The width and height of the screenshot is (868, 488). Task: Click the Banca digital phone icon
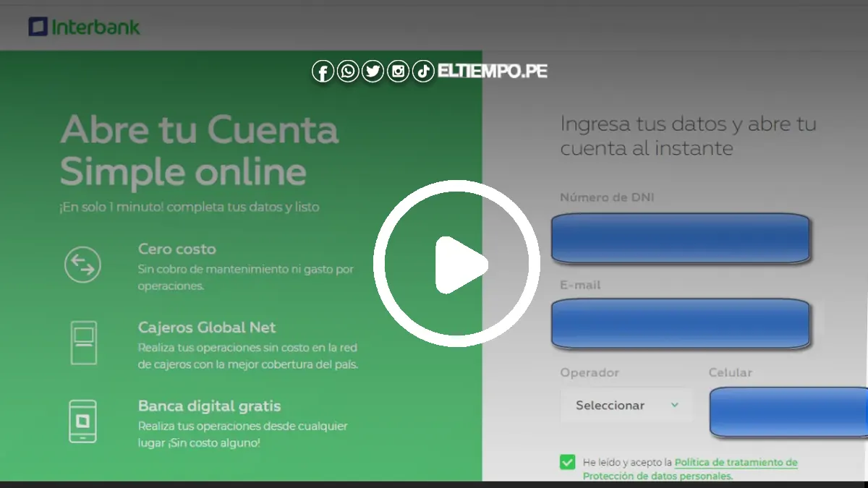82,421
